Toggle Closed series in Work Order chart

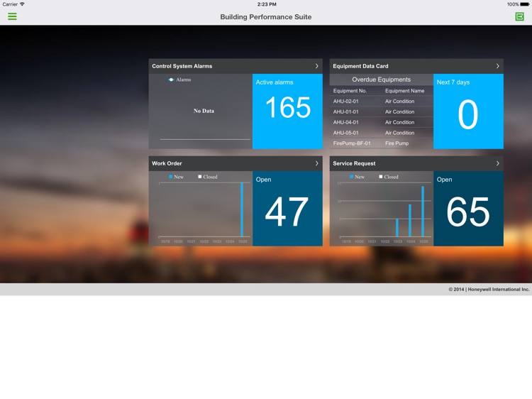coord(201,177)
